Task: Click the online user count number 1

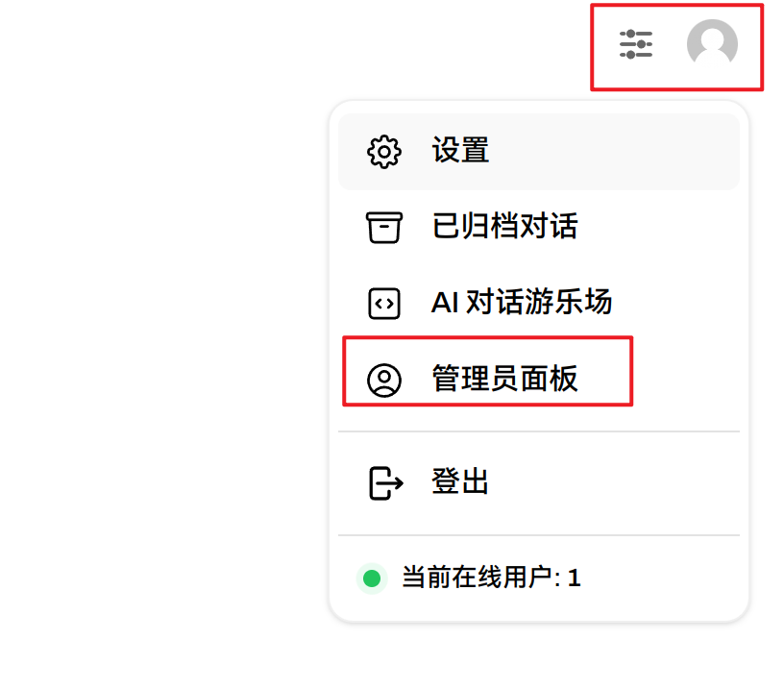Action: coord(575,578)
